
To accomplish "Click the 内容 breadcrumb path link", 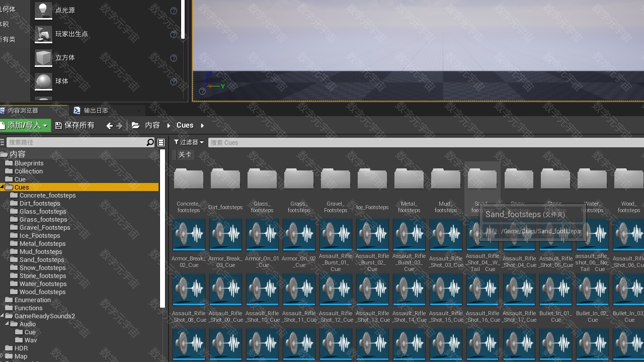I will 152,126.
